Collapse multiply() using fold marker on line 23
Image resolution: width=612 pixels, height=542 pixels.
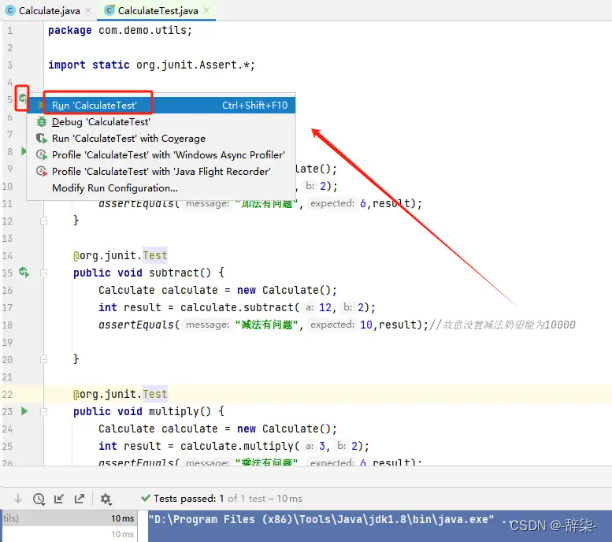click(x=43, y=411)
